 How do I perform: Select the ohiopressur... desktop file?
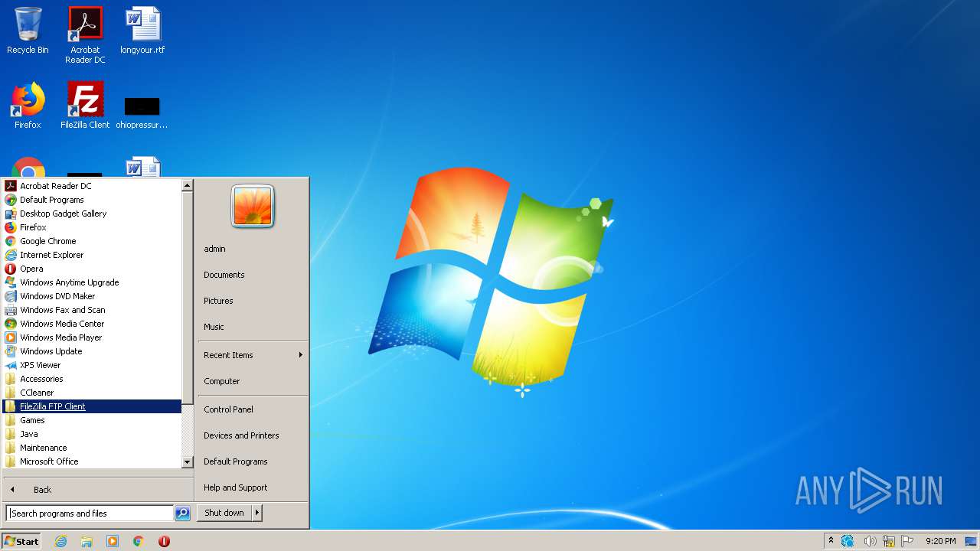[x=142, y=112]
